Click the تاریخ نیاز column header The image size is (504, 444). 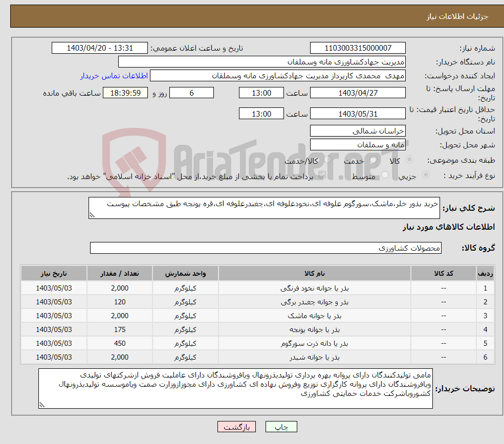point(54,273)
